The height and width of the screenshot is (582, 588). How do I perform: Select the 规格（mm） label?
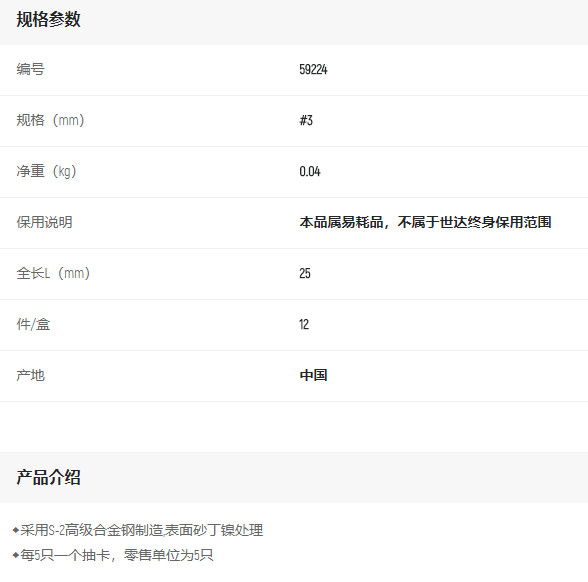50,120
